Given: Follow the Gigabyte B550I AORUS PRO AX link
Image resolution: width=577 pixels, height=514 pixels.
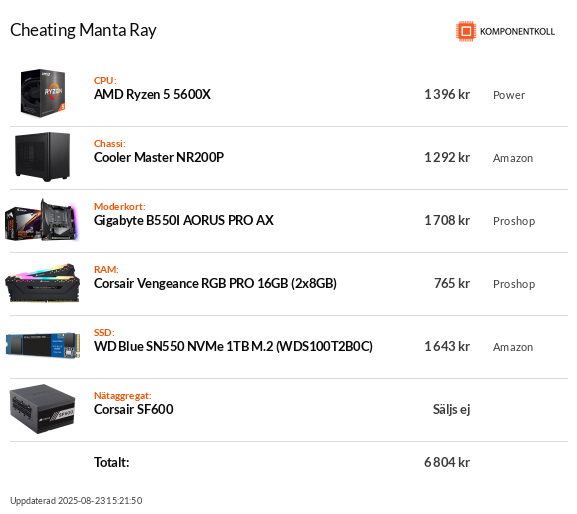Looking at the screenshot, I should (184, 220).
